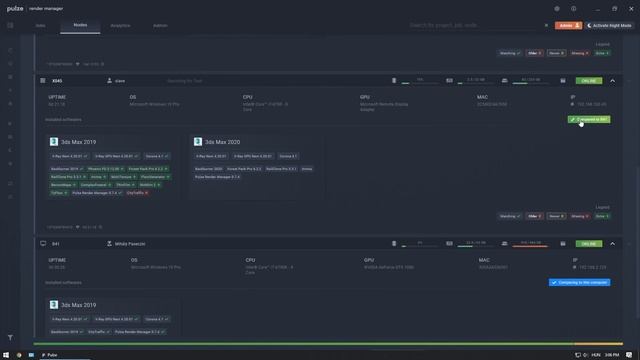The image size is (640, 360).
Task: Click the calendar icon in 041 row
Action: coord(563,244)
